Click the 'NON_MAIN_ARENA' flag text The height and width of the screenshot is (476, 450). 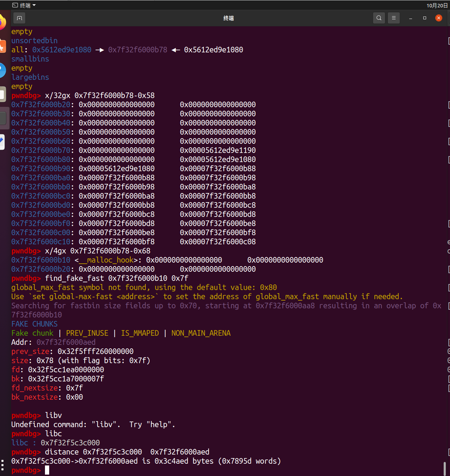click(201, 333)
